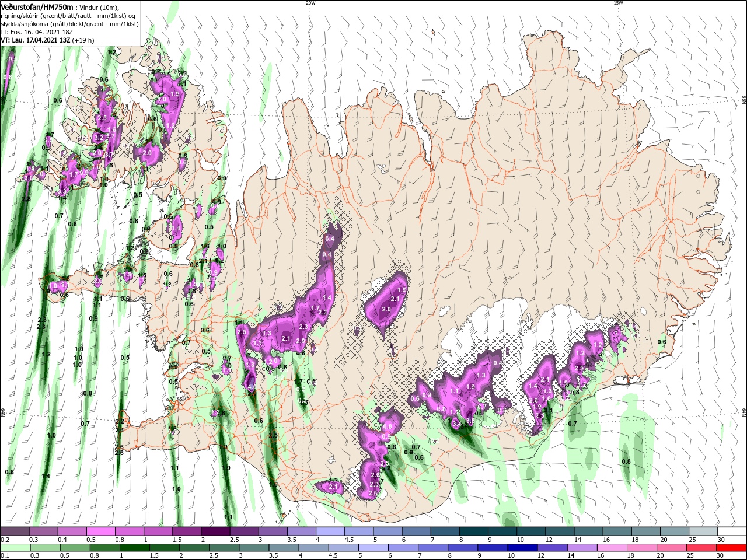Pick white snow swatch above 30
Image resolution: width=747 pixels, height=560 pixels.
[x=731, y=531]
